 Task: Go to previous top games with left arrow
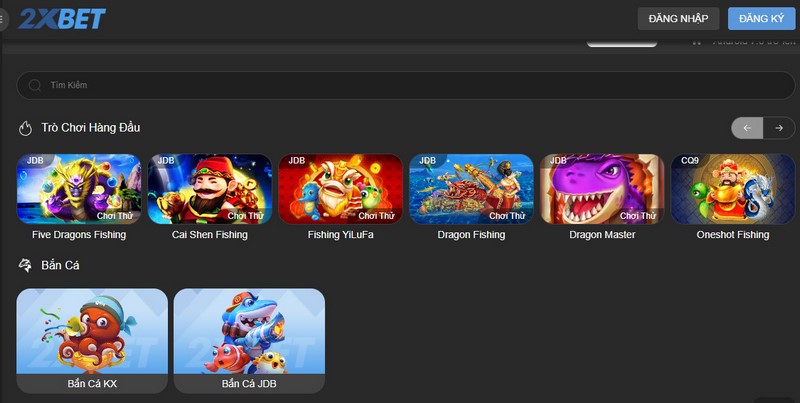(x=747, y=128)
